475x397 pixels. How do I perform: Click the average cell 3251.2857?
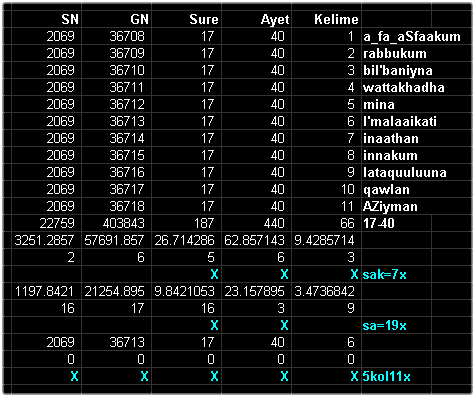[x=47, y=240]
